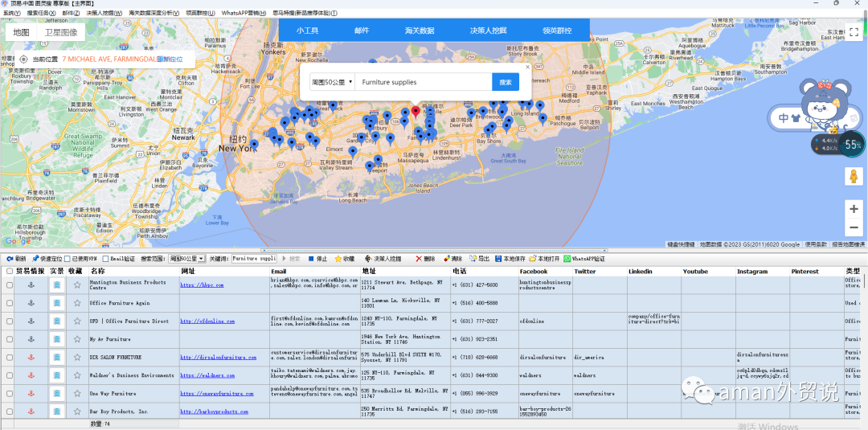Open the 搜索任务 menu

pyautogui.click(x=41, y=13)
